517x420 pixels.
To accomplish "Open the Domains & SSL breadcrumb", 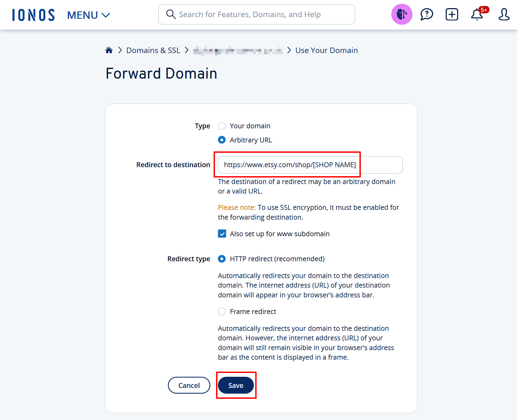I will click(x=153, y=50).
